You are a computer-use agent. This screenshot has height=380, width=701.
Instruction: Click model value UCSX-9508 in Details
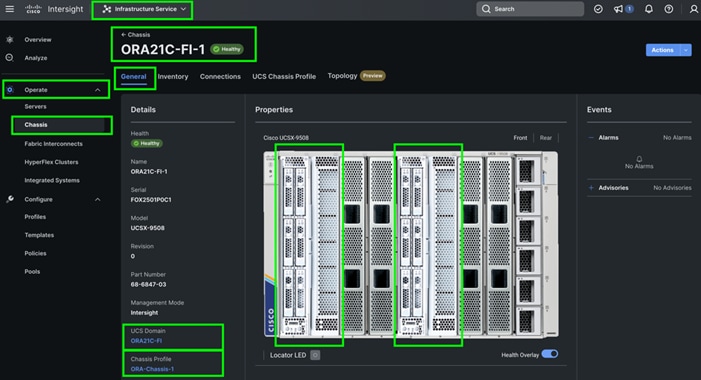point(148,228)
